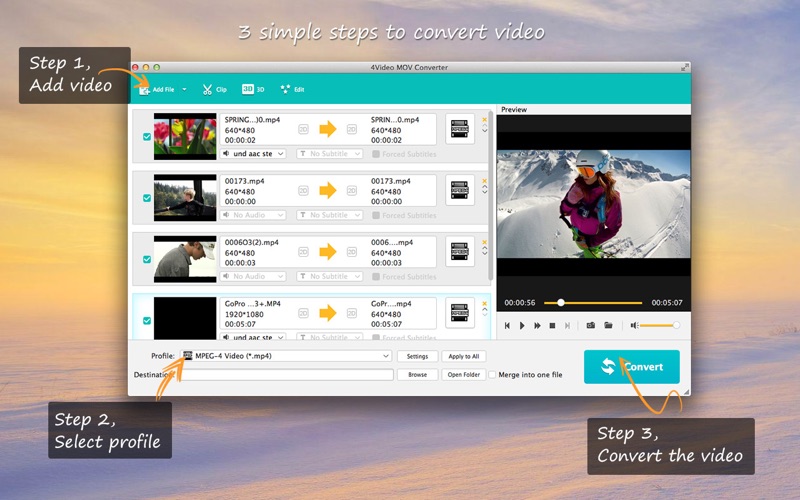Uncheck the SPRING video checkbox

point(147,136)
